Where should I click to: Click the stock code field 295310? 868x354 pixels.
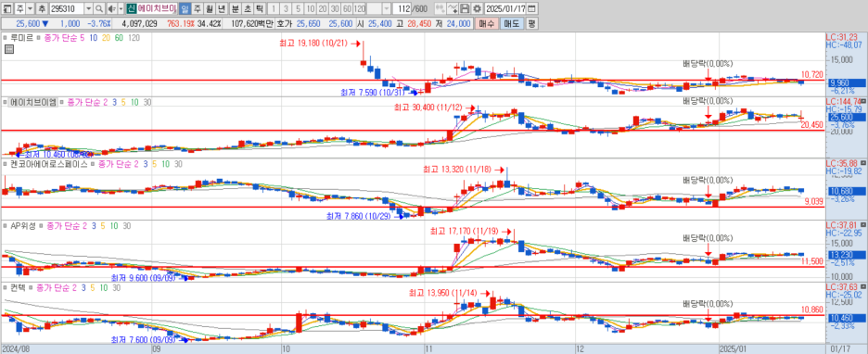[67, 9]
